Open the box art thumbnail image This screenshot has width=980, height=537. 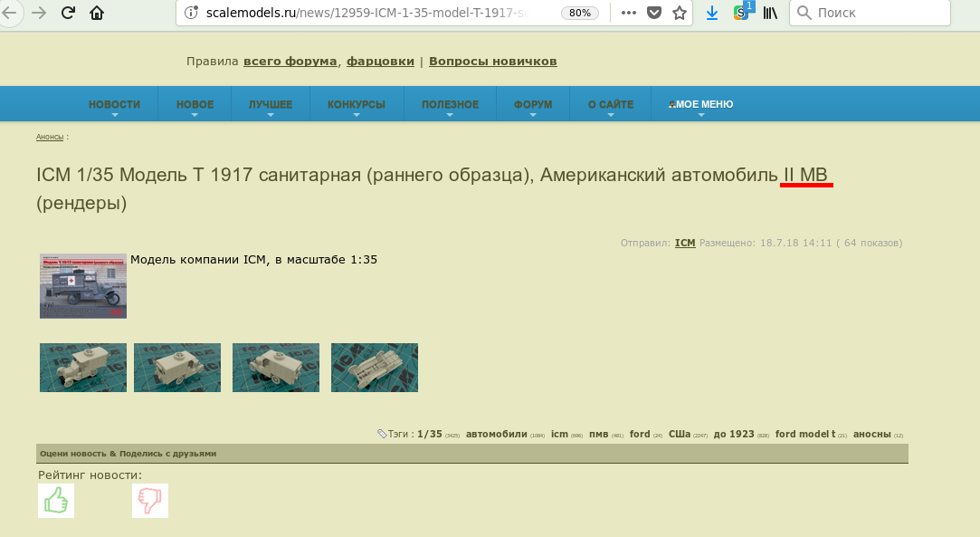pyautogui.click(x=83, y=285)
